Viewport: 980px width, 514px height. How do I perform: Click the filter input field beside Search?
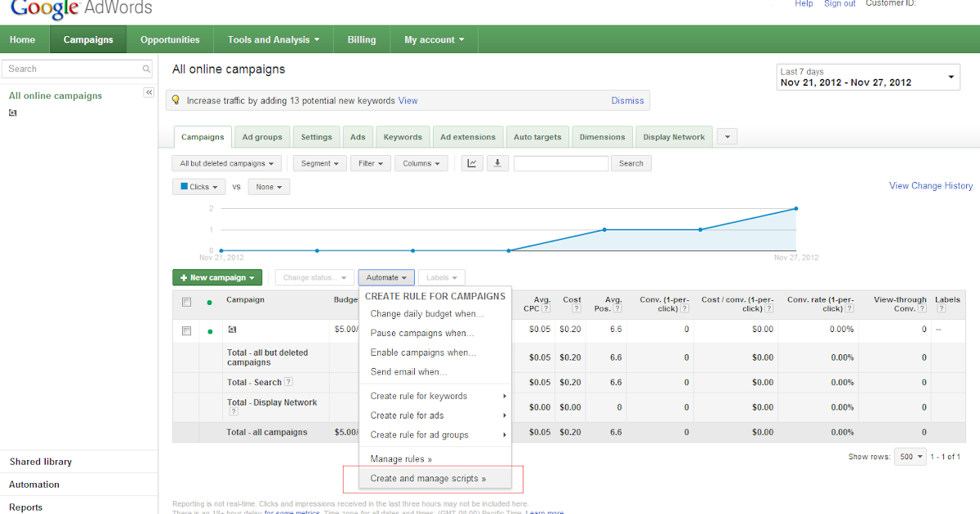(561, 163)
